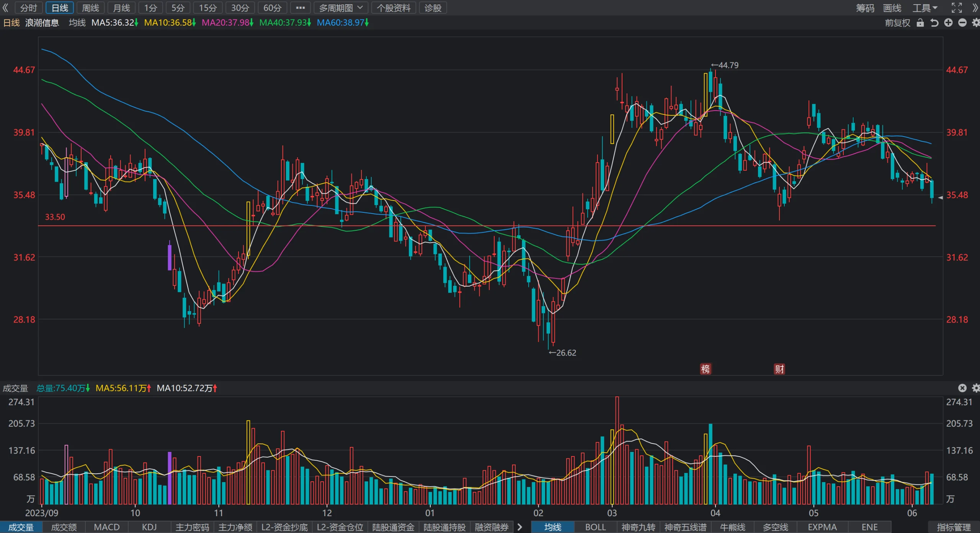Open 诊股 stock diagnosis
This screenshot has height=533, width=980.
433,8
